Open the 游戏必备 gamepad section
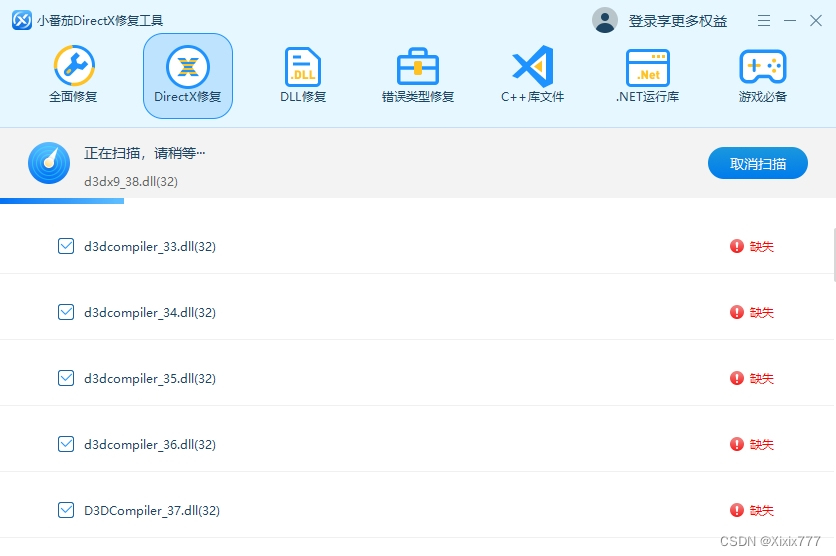This screenshot has width=836, height=556. click(x=762, y=75)
